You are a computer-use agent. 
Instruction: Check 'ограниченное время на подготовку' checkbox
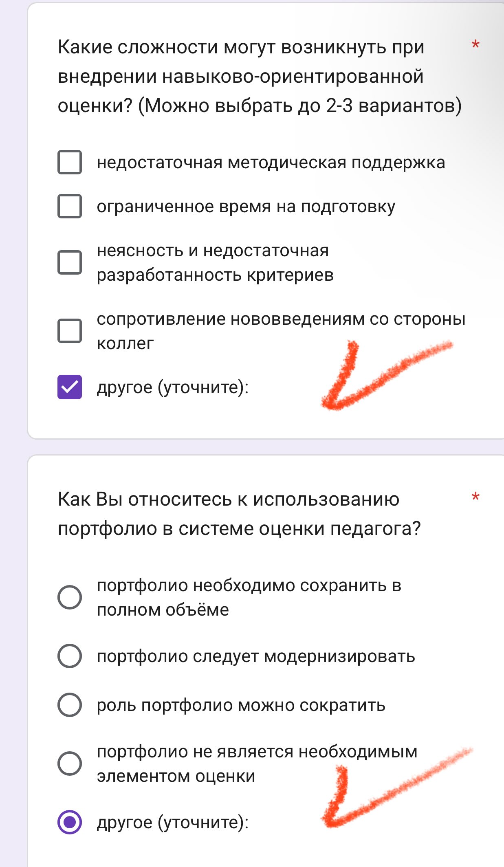click(x=70, y=206)
